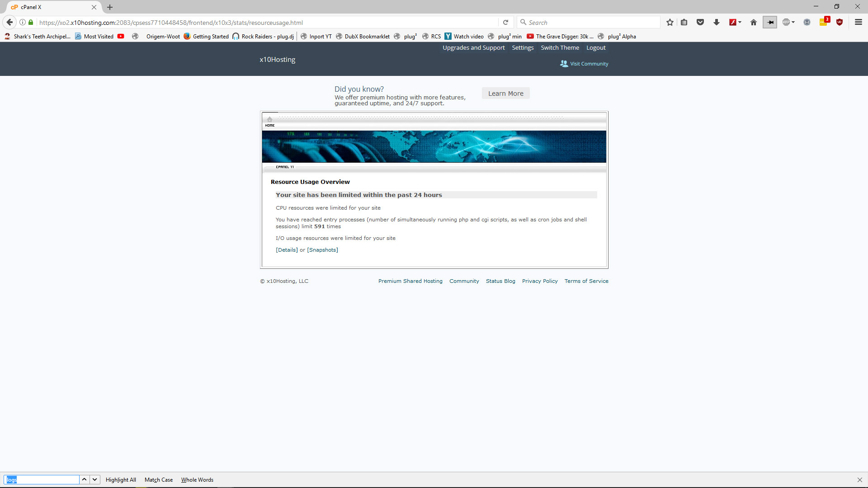The image size is (868, 488).
Task: Open yellow extension with badge 3
Action: (824, 22)
